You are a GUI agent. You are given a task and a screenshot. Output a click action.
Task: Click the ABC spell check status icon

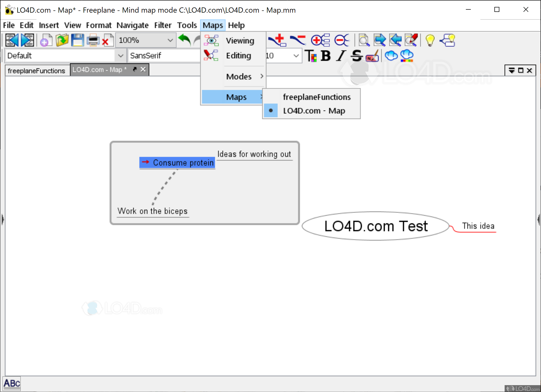pos(12,384)
